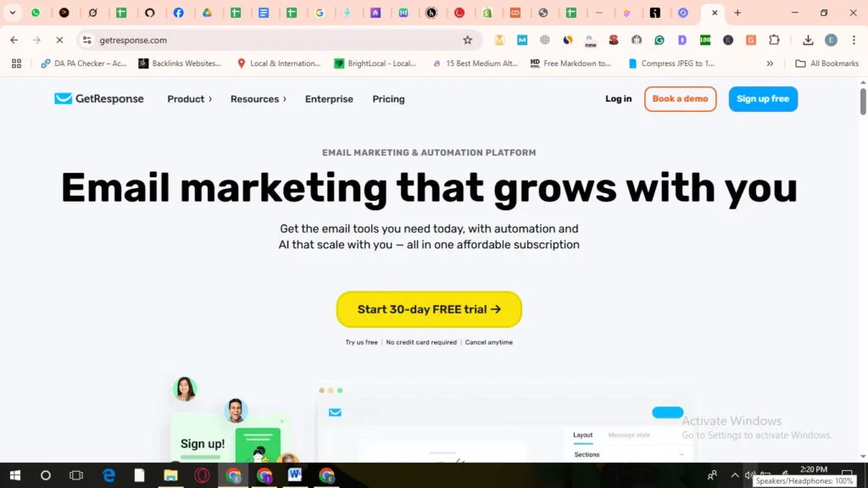Open Task View in taskbar

[75, 475]
